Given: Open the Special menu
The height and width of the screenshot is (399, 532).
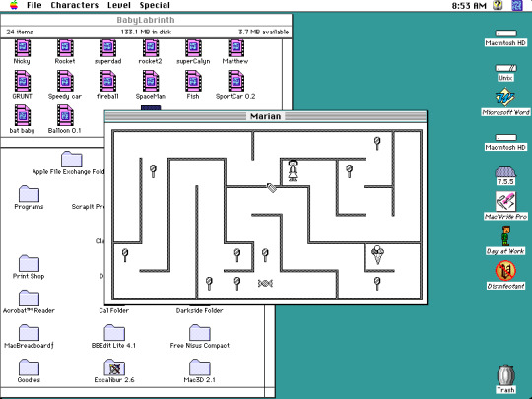Looking at the screenshot, I should click(155, 5).
